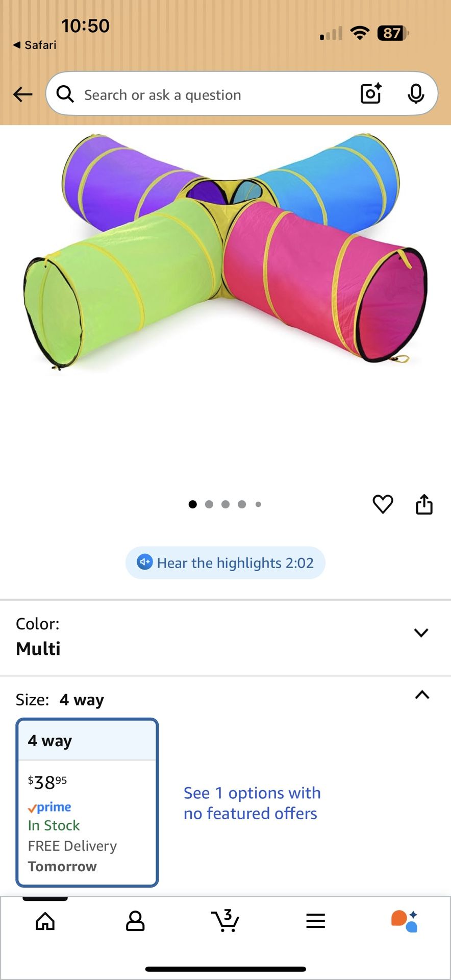Screen dimensions: 451x980
Task: Jump to second image carousel dot
Action: point(209,504)
